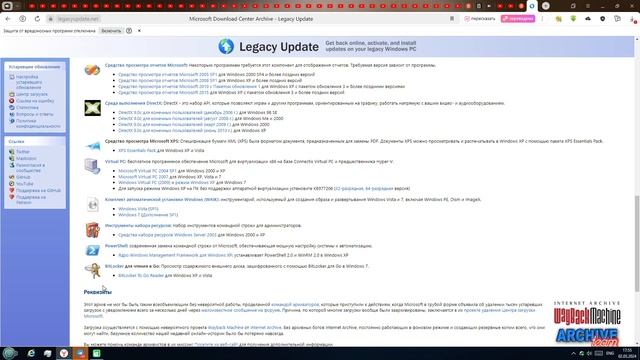640x360 pixels.
Task: Click the Archive Team logo image
Action: pos(587,337)
